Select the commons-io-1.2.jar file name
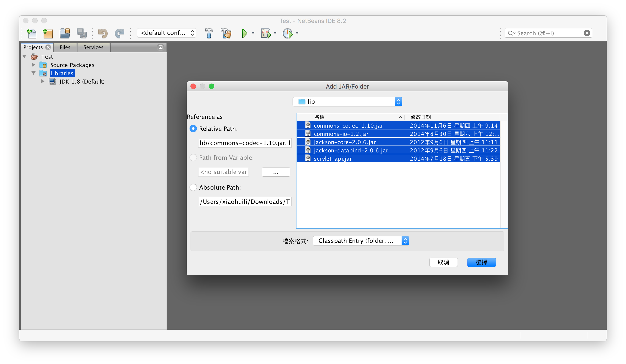The width and height of the screenshot is (626, 364). (x=341, y=134)
